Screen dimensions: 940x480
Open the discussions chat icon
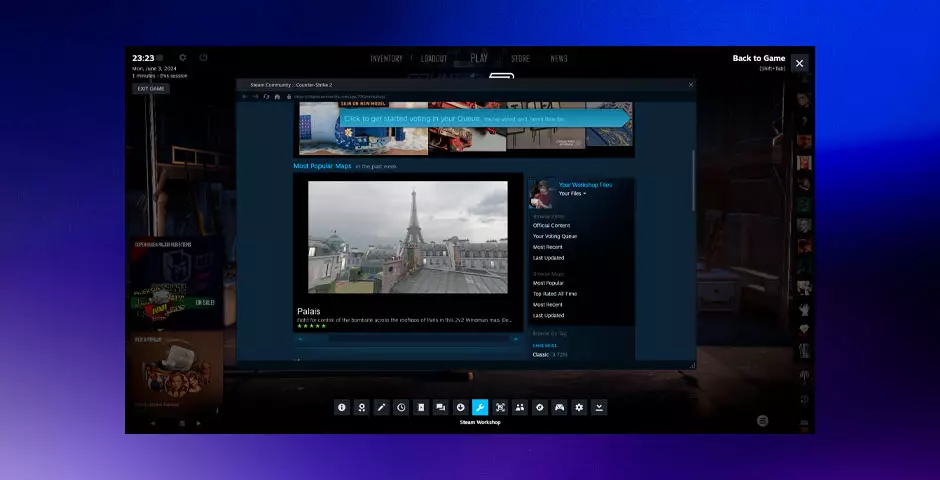tap(441, 407)
